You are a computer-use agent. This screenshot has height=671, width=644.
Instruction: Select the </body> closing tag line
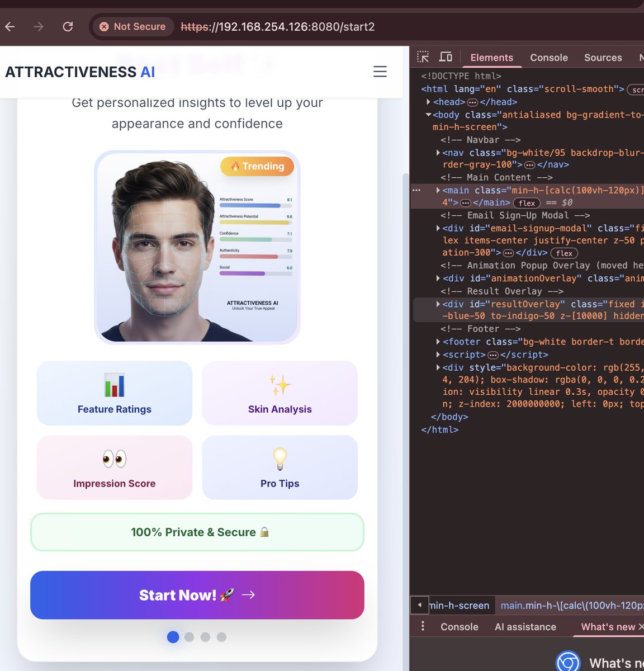pyautogui.click(x=449, y=417)
